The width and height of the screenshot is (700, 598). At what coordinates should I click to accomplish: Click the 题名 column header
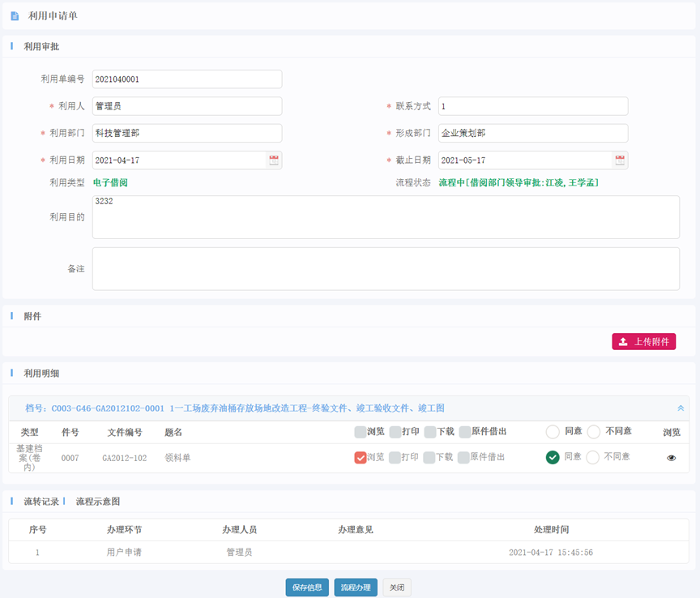point(173,433)
